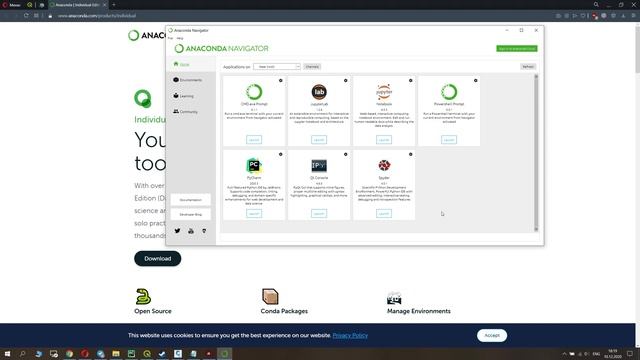Viewport: 640px width, 360px height.
Task: Launch Powershell Prompt
Action: pyautogui.click(x=449, y=140)
